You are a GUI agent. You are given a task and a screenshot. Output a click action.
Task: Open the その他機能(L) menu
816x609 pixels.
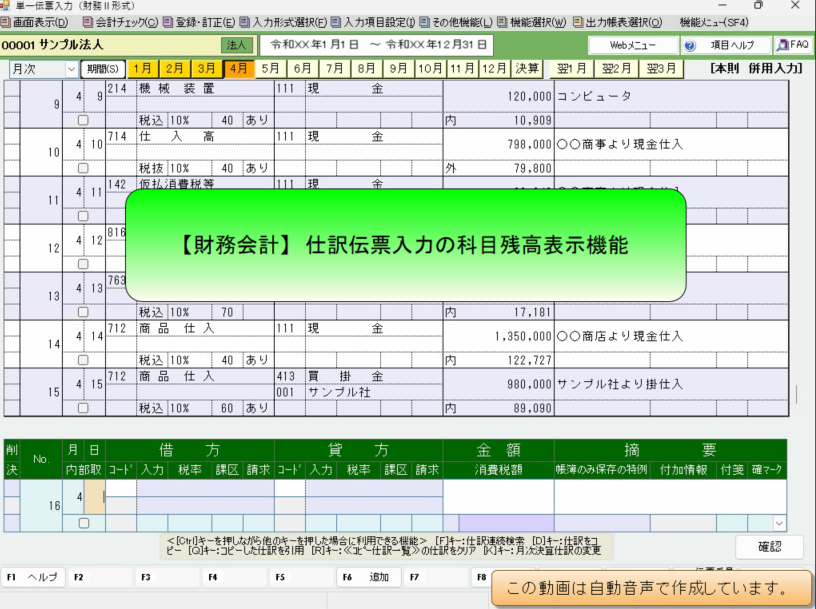click(456, 22)
